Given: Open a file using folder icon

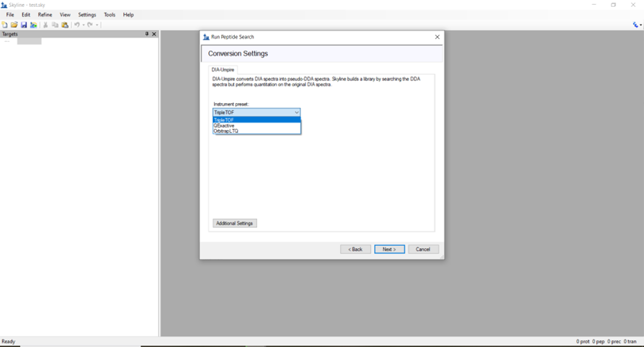Looking at the screenshot, I should tap(14, 25).
